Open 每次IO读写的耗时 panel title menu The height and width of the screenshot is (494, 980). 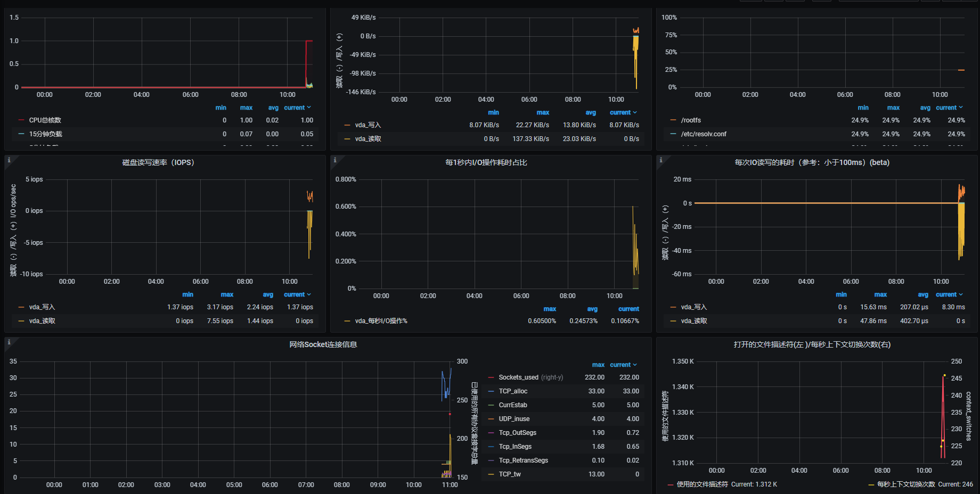click(x=812, y=162)
